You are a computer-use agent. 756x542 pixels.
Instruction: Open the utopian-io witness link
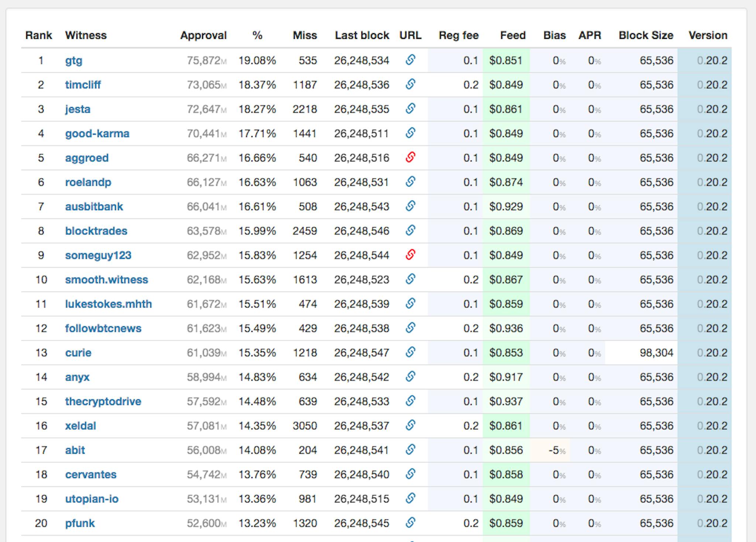tap(92, 499)
